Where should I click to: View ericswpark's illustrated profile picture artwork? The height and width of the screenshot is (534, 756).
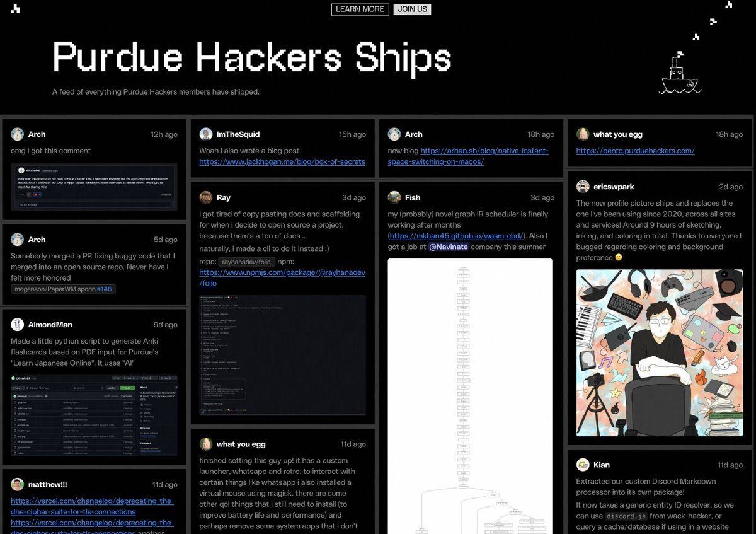click(659, 353)
